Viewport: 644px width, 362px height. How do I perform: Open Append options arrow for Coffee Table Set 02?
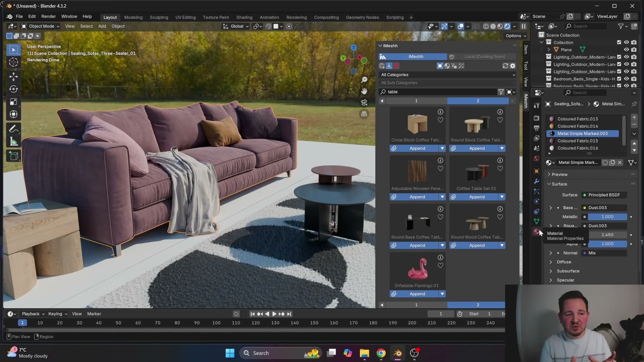click(502, 197)
